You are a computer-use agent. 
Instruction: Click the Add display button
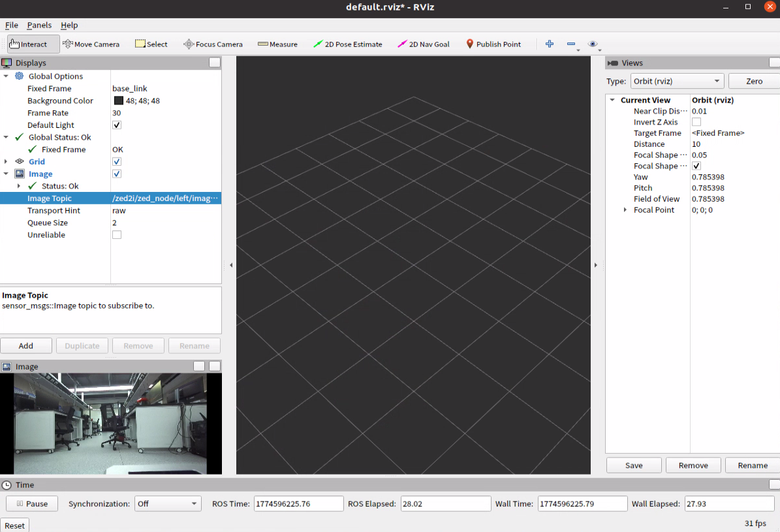(26, 346)
